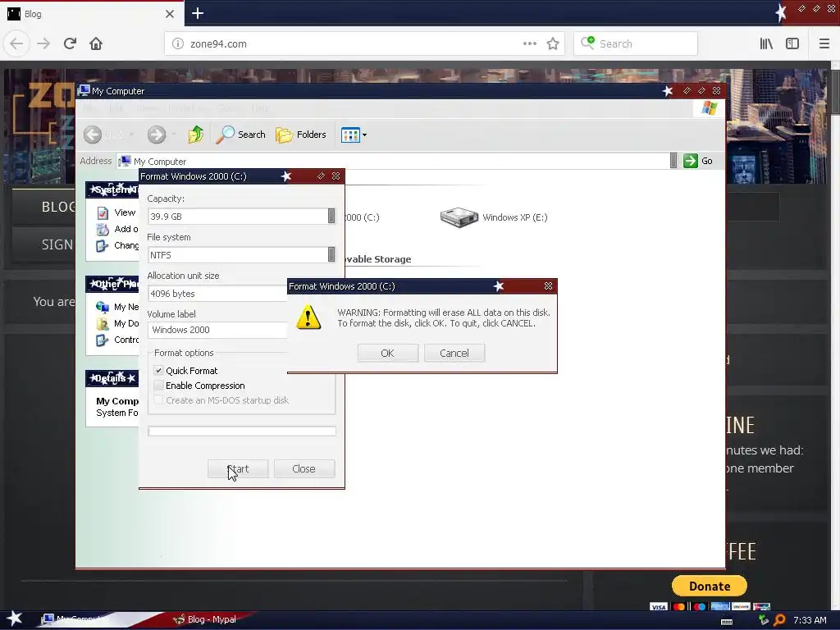The image size is (840, 630).
Task: Click the BLOG site navigation item
Action: pos(58,207)
